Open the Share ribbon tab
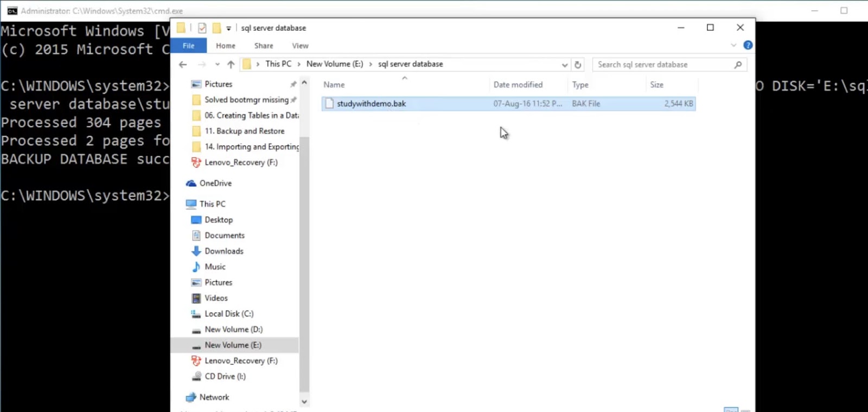868x412 pixels. pyautogui.click(x=264, y=46)
